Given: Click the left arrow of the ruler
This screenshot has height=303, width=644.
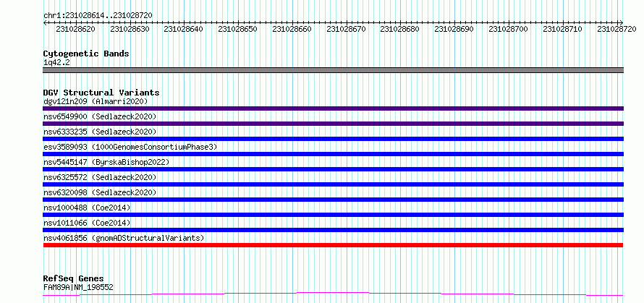Looking at the screenshot, I should click(x=45, y=22).
